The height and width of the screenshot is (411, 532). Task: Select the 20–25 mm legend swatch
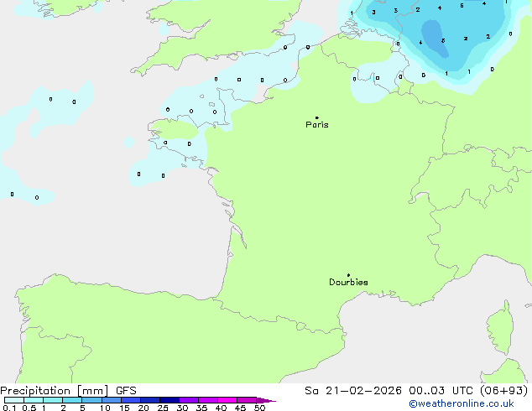(x=149, y=400)
